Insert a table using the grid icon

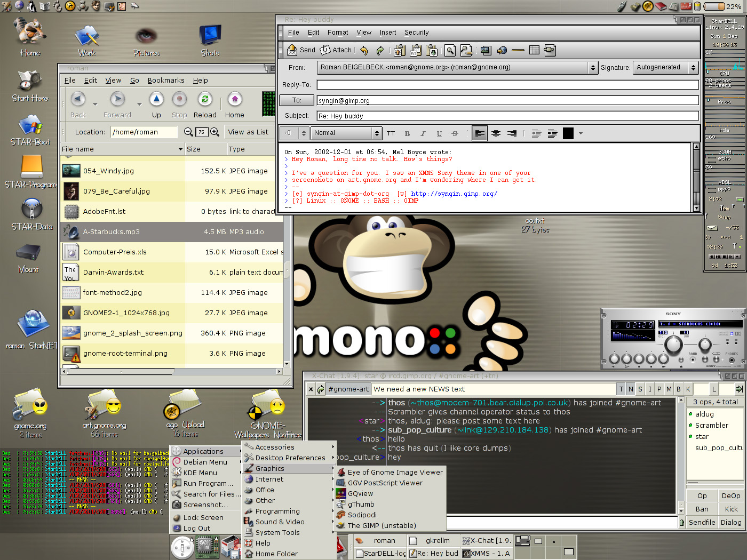coord(534,50)
